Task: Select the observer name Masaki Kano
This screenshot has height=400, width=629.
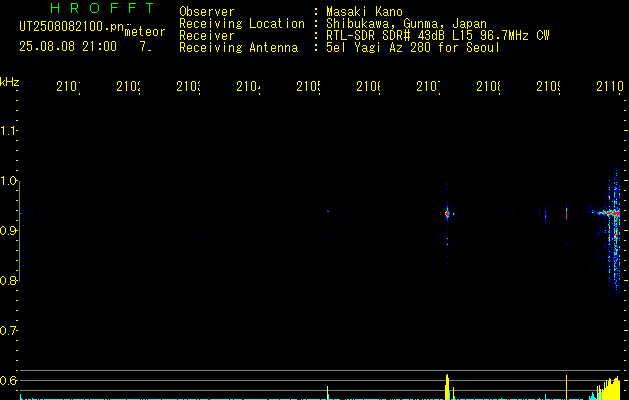Action: pyautogui.click(x=364, y=12)
